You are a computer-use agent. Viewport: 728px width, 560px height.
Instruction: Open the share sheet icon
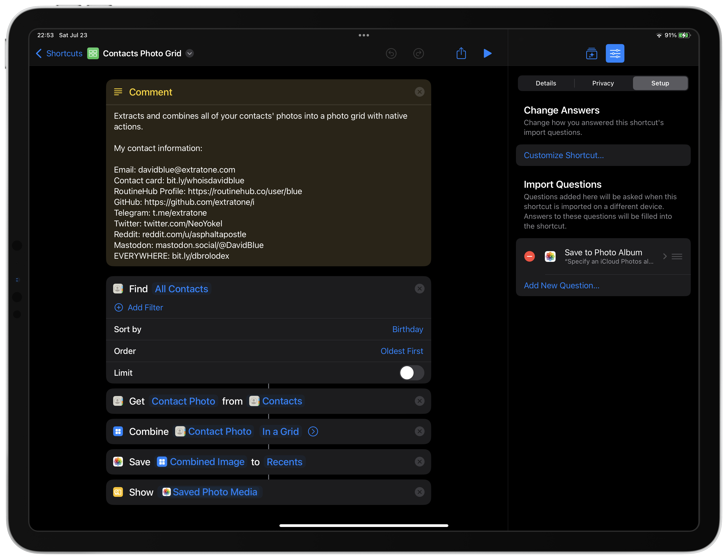[x=461, y=53]
